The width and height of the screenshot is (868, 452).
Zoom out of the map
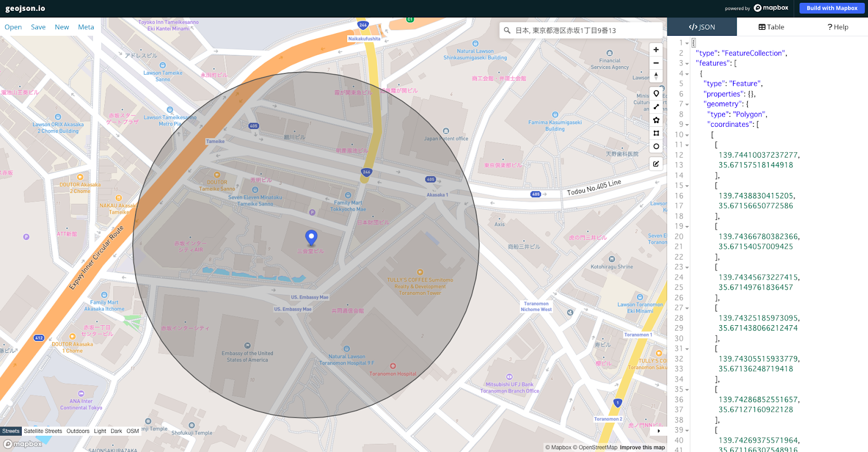656,63
